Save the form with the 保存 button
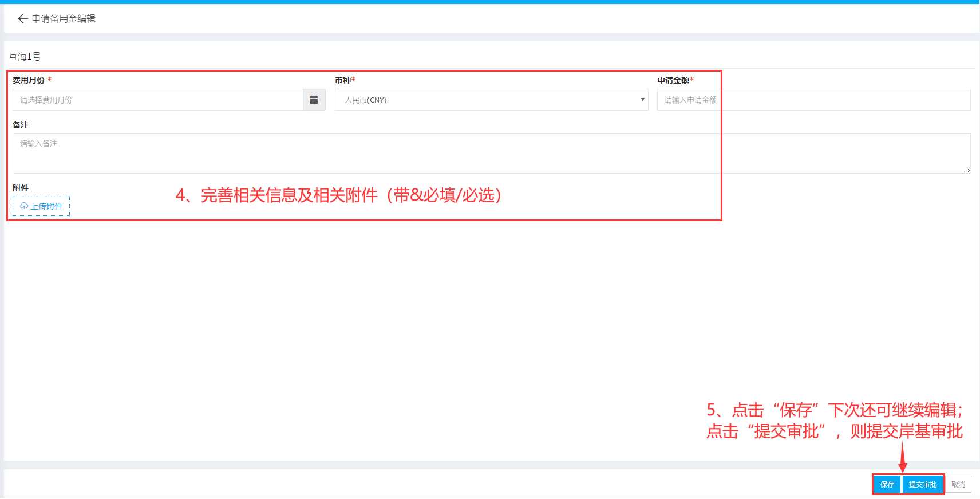This screenshot has height=499, width=980. click(887, 485)
